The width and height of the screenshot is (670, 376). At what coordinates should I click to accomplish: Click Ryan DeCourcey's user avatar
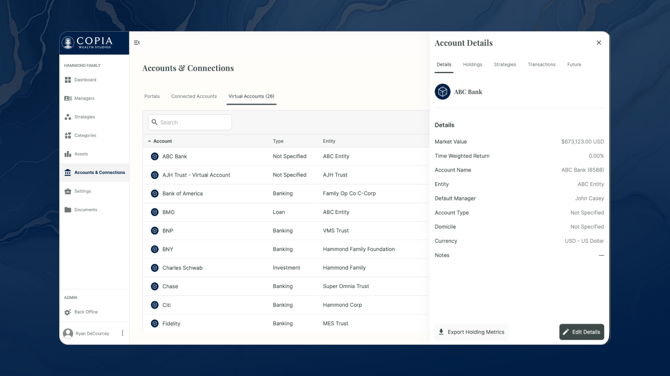[68, 333]
